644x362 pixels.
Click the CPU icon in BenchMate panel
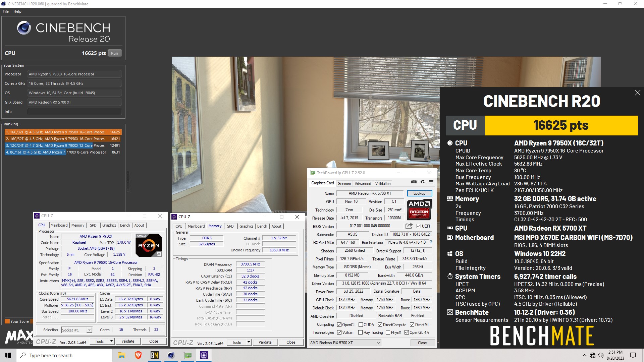(x=450, y=143)
